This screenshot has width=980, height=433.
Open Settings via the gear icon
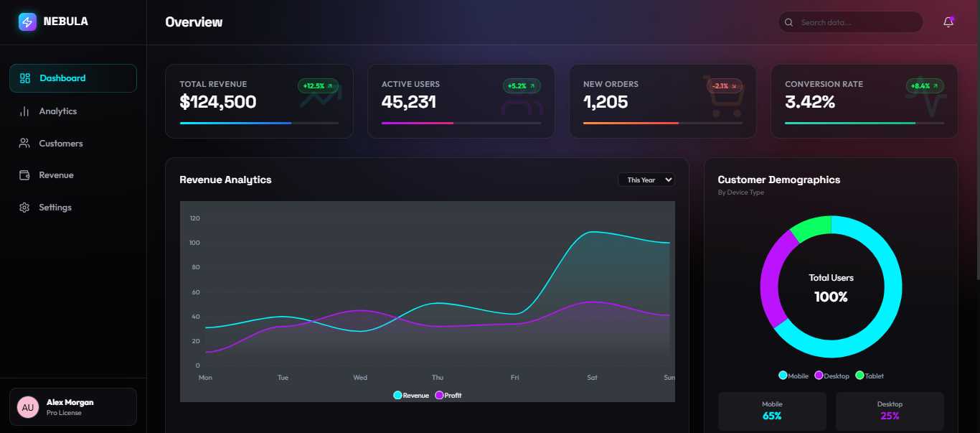(25, 207)
